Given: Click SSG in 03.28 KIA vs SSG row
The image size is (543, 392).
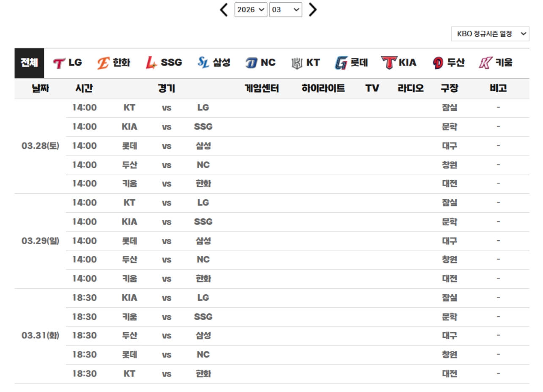Looking at the screenshot, I should 203,127.
